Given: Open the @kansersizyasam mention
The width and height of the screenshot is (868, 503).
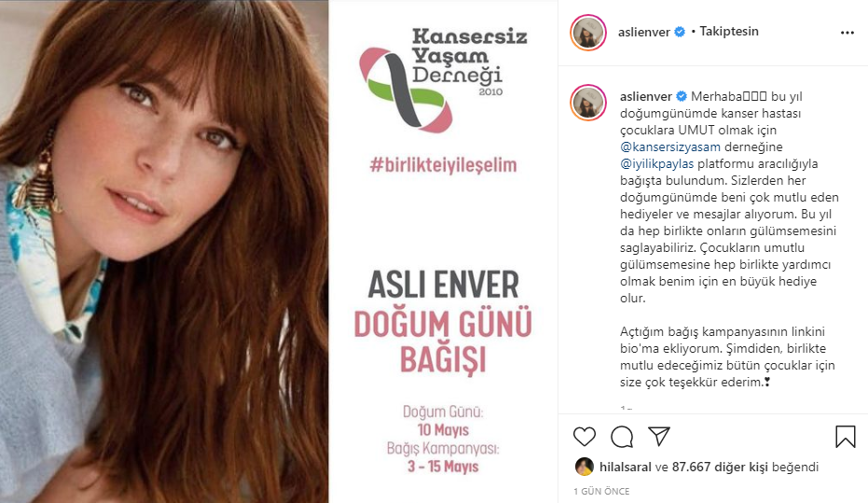Looking at the screenshot, I should pyautogui.click(x=670, y=147).
